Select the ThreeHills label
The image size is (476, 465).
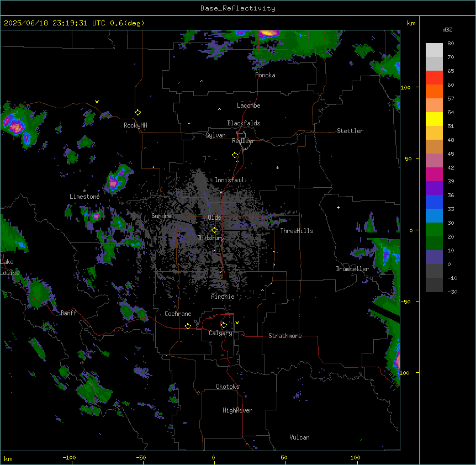pos(297,231)
